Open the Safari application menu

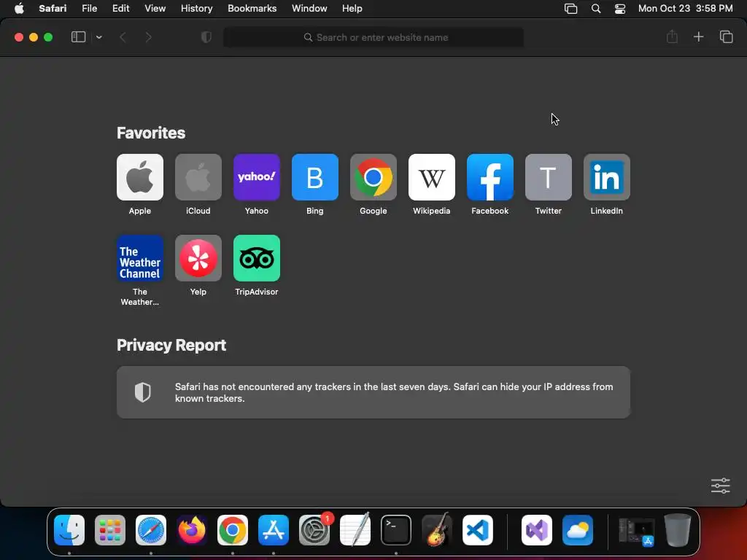53,9
